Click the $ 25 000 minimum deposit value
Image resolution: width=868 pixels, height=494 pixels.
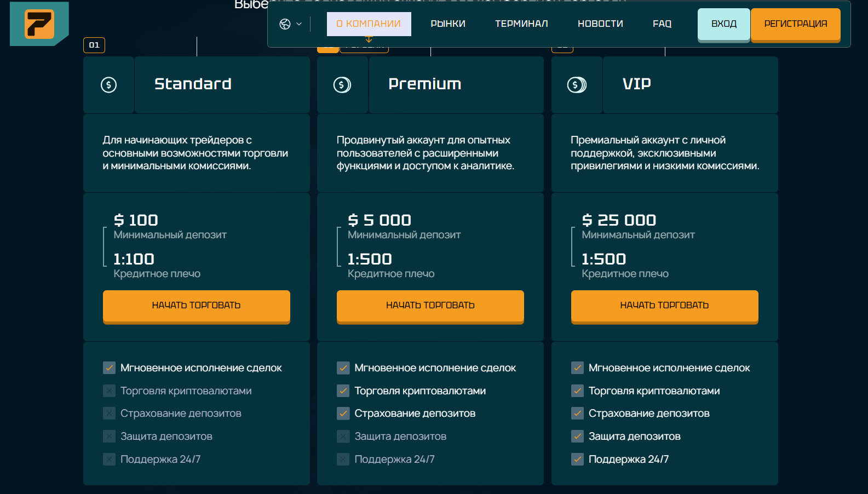619,220
